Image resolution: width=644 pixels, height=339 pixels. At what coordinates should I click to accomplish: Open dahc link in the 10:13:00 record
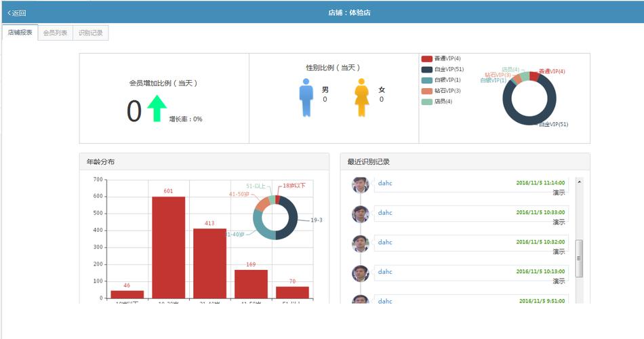point(385,272)
